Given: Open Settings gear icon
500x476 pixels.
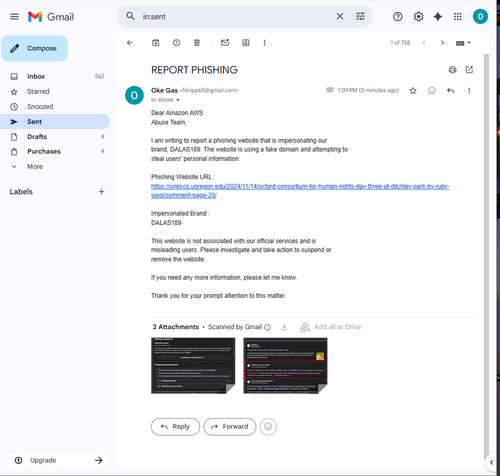Looking at the screenshot, I should (x=418, y=16).
